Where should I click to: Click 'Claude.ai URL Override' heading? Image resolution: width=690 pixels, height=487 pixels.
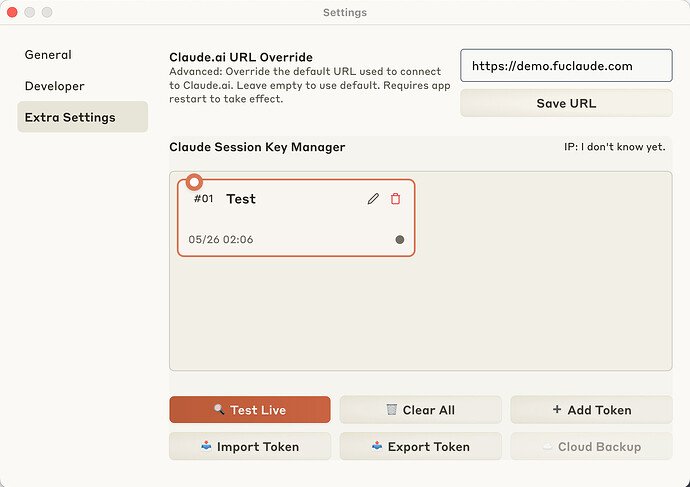click(241, 57)
